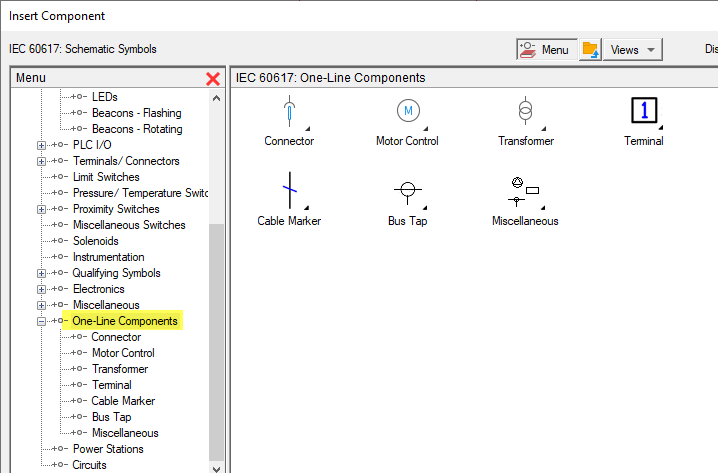
Task: Click the menu tree scrollbar thumb
Action: pos(217,343)
